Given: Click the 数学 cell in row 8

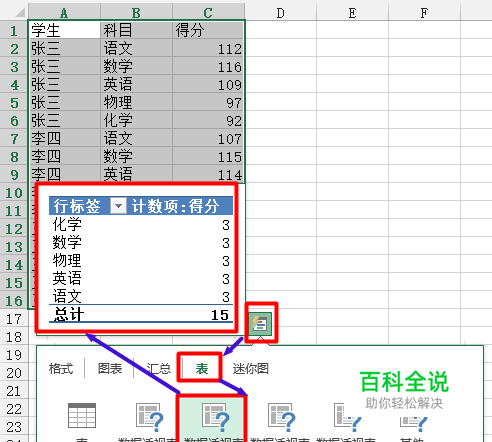Looking at the screenshot, I should pyautogui.click(x=136, y=157).
